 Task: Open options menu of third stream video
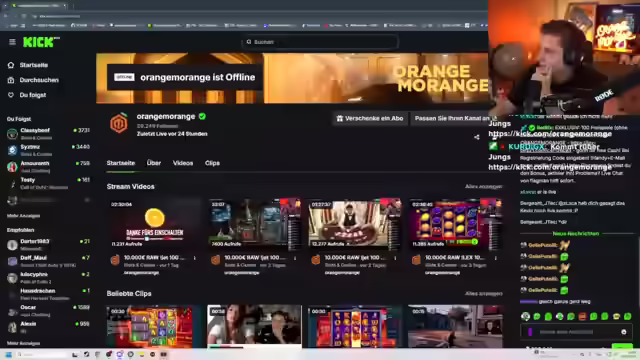(396, 258)
